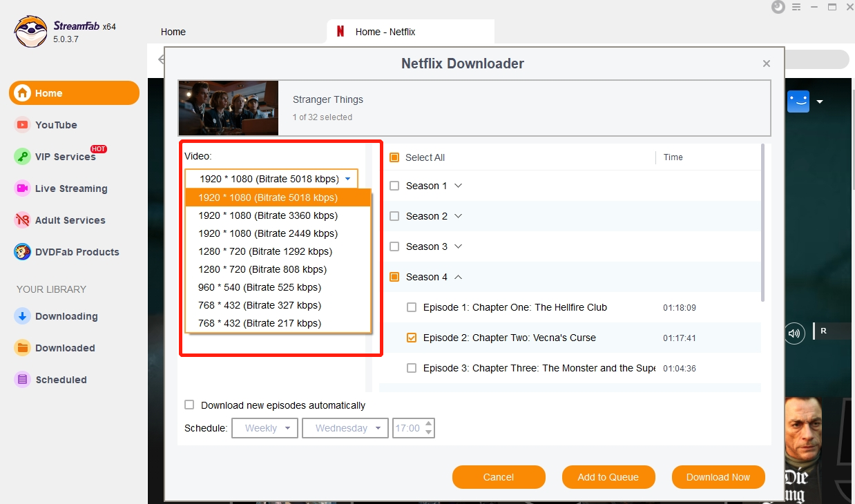The width and height of the screenshot is (855, 504).
Task: Choose 1280 * 720 Bitrate 808 kbps option
Action: click(278, 269)
